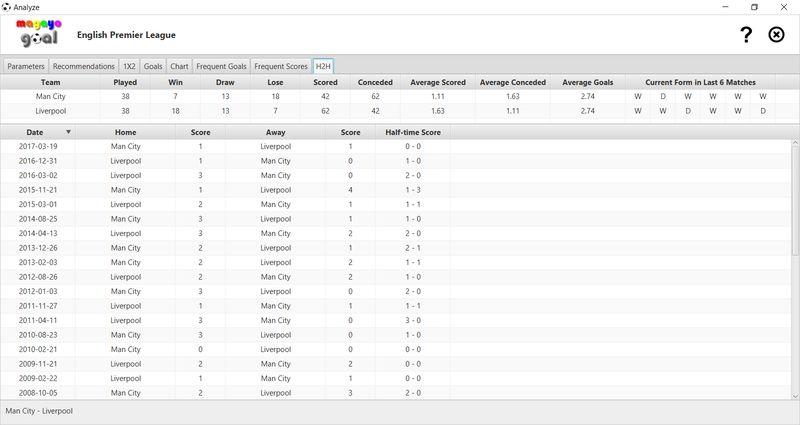The image size is (800, 425).
Task: Select the 2012-01-03 match date
Action: 38,291
